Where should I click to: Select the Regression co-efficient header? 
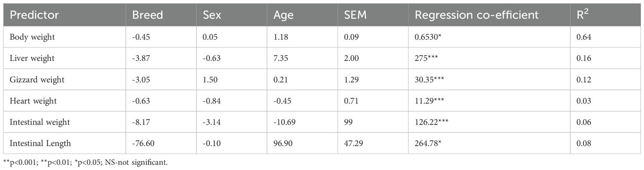477,15
